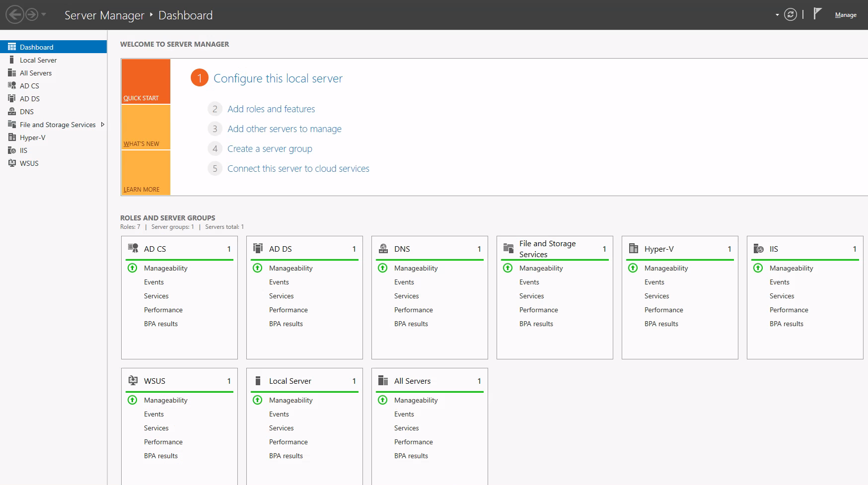Viewport: 868px width, 485px height.
Task: Click the All Servers tile icon
Action: (383, 380)
